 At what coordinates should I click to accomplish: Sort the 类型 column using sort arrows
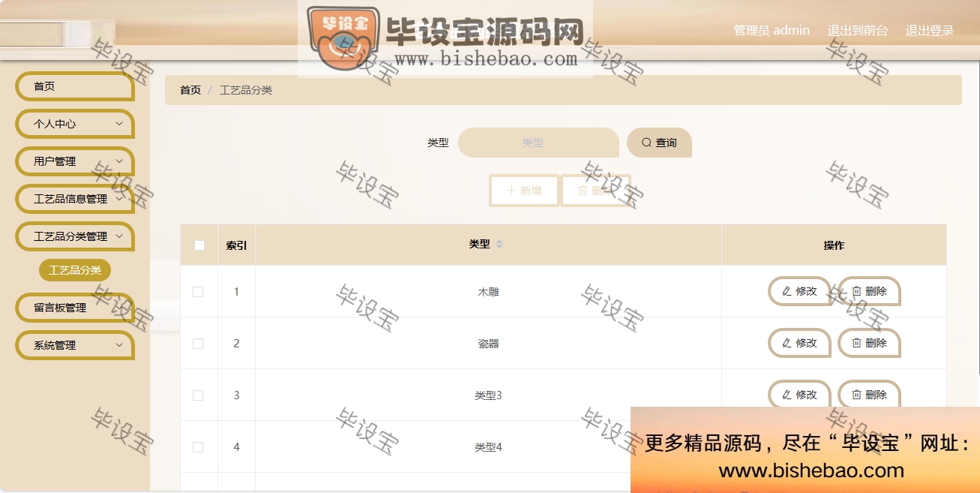499,244
